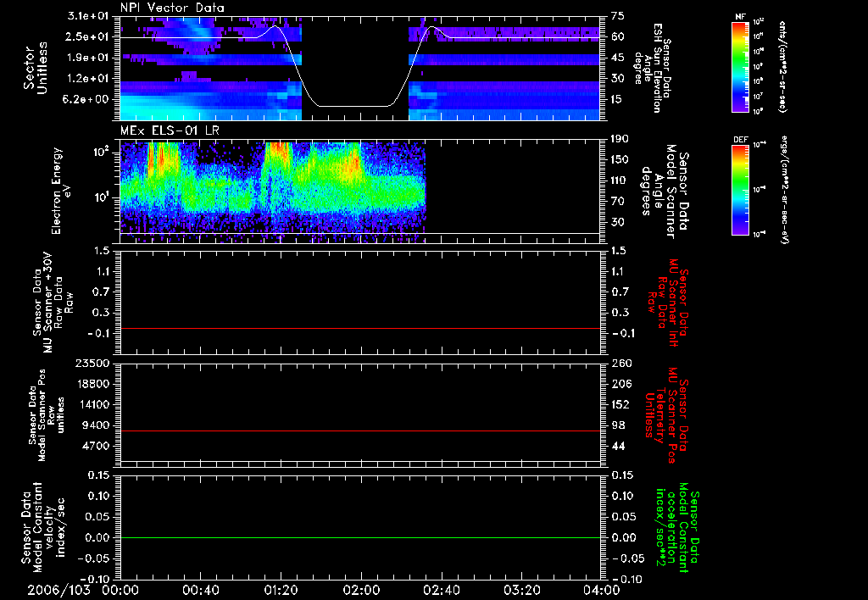
Task: Click the '04:00' time axis label
Action: (602, 590)
